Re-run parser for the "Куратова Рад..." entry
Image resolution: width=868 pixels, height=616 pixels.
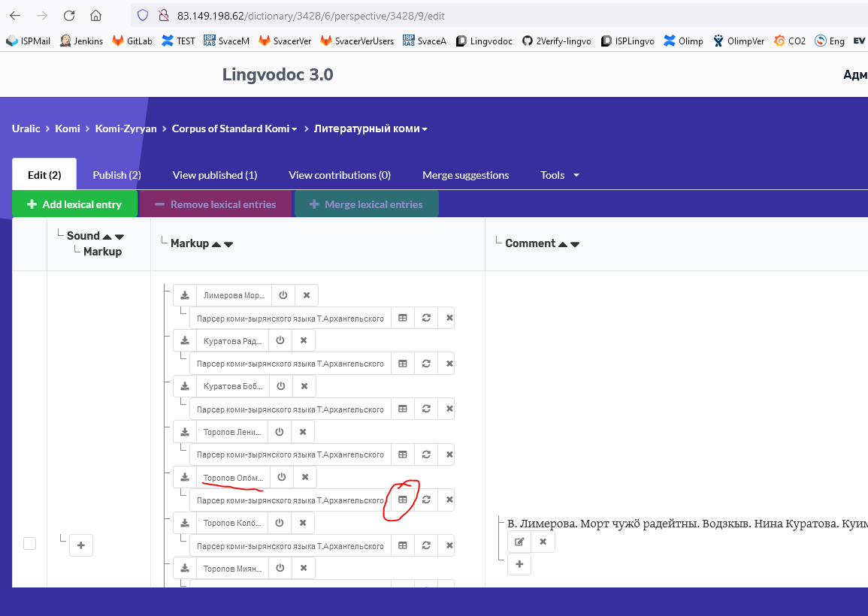point(426,363)
